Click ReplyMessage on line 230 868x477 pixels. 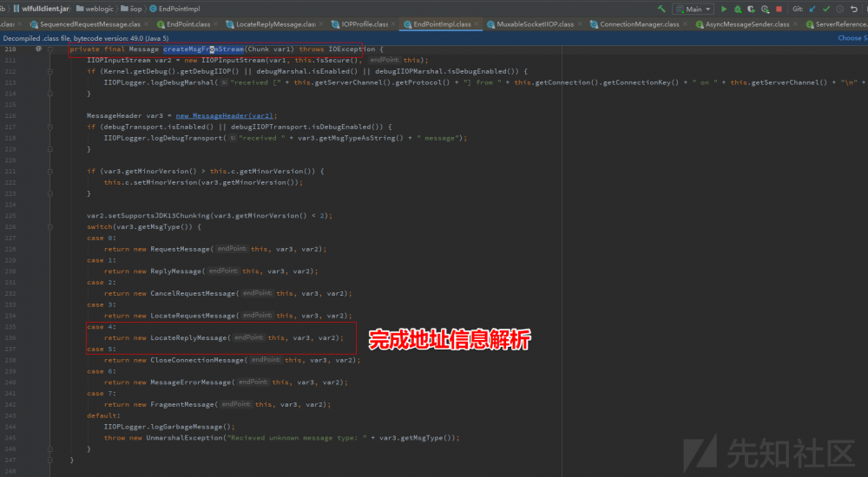[x=175, y=271]
